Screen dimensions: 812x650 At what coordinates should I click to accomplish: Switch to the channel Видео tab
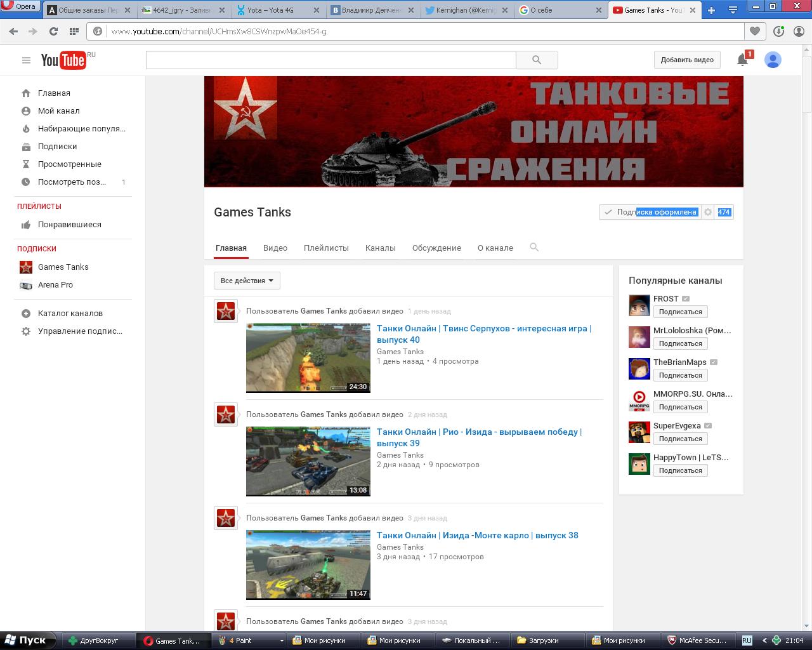(x=275, y=248)
